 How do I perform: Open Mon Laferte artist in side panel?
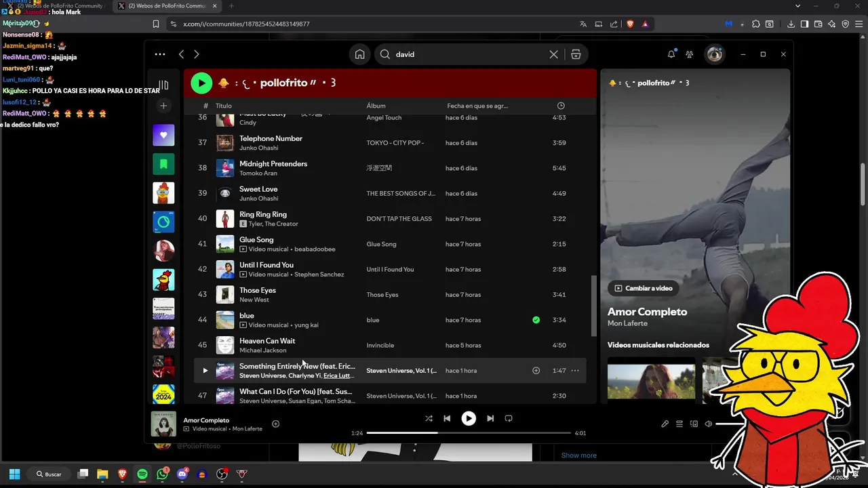click(627, 323)
